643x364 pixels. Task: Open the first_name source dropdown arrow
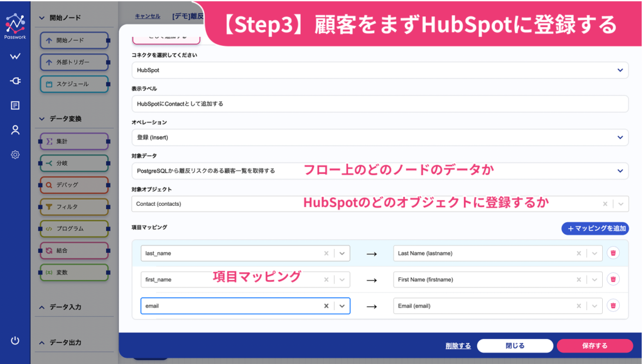point(342,279)
